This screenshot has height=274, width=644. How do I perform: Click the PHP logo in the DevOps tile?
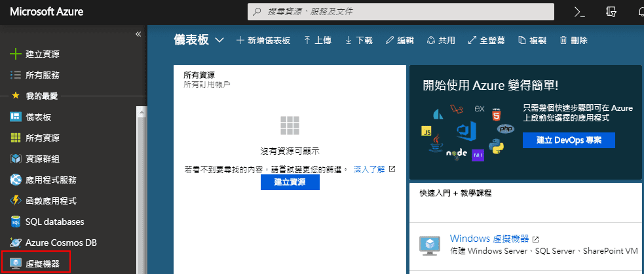[x=506, y=129]
